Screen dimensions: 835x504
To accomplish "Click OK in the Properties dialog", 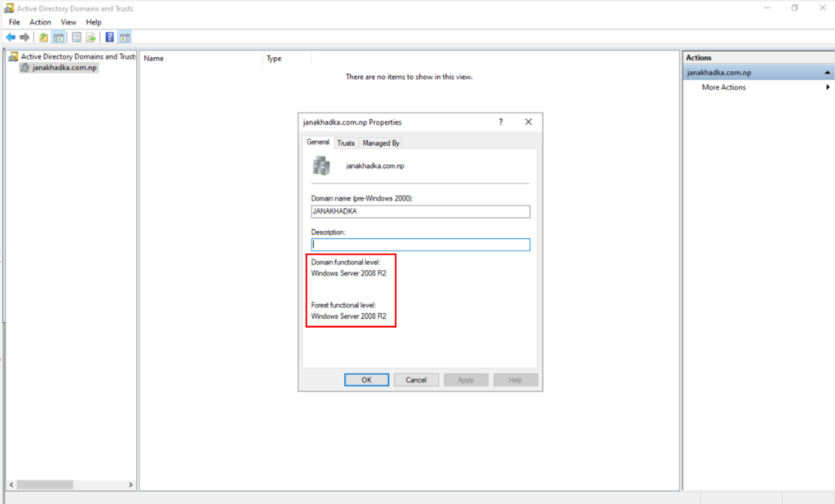I will pyautogui.click(x=366, y=380).
